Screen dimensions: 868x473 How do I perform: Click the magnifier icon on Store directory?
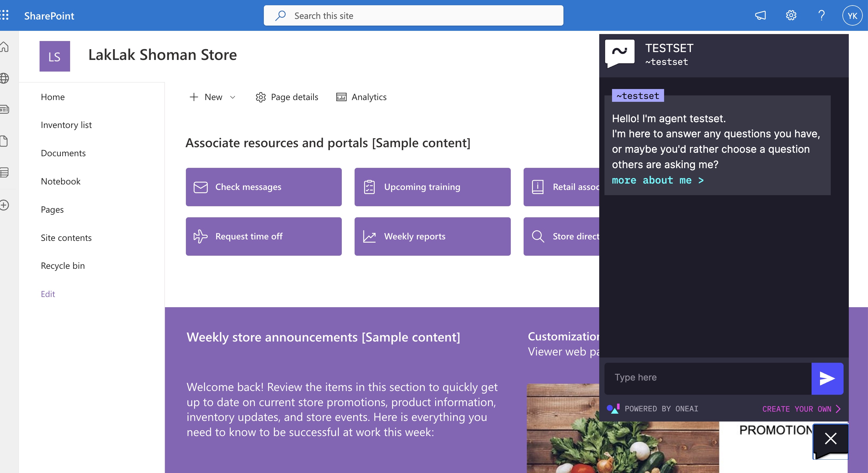click(538, 236)
